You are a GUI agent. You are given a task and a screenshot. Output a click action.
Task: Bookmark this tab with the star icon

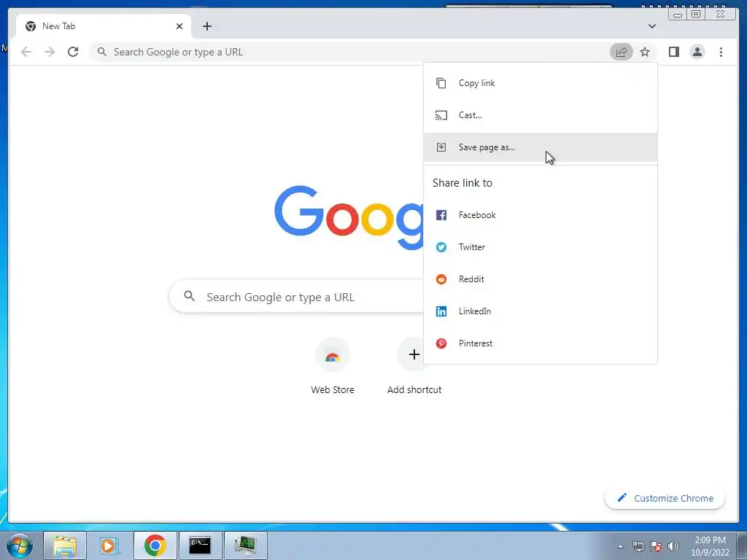click(x=645, y=52)
